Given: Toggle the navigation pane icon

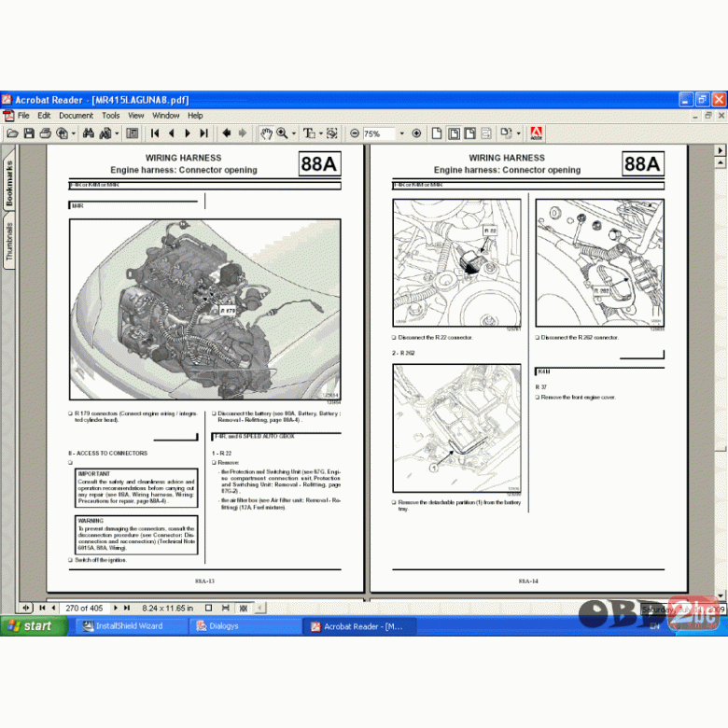Looking at the screenshot, I should 133,133.
